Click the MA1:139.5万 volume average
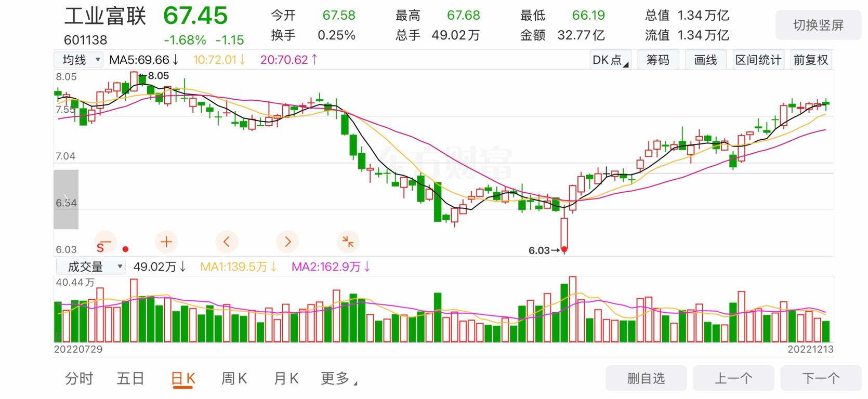 (239, 267)
